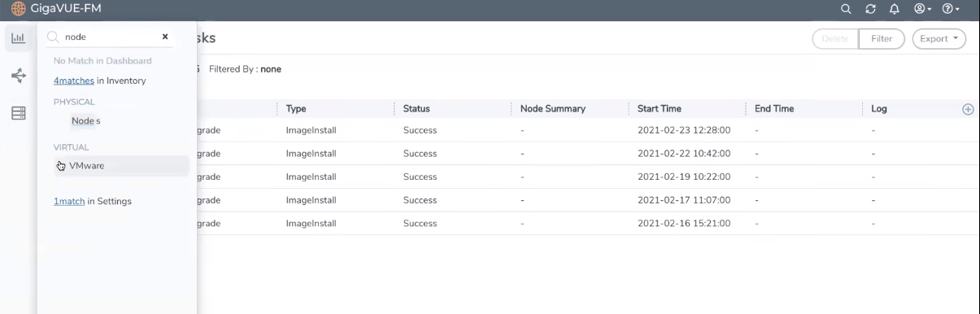Image resolution: width=980 pixels, height=314 pixels.
Task: Click the magnifier icon in search panel
Action: point(53,37)
